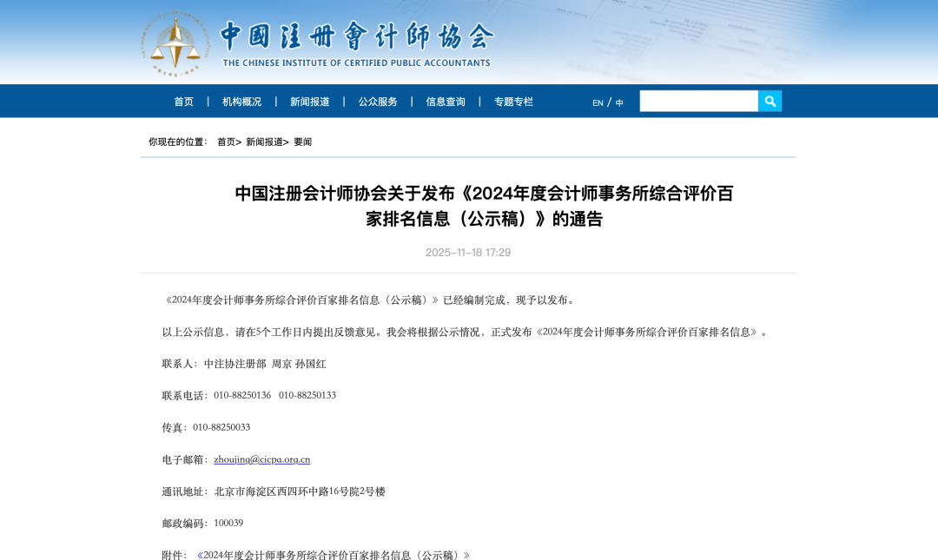Click the zhoujing@cicpa.org.cn email link

point(261,459)
